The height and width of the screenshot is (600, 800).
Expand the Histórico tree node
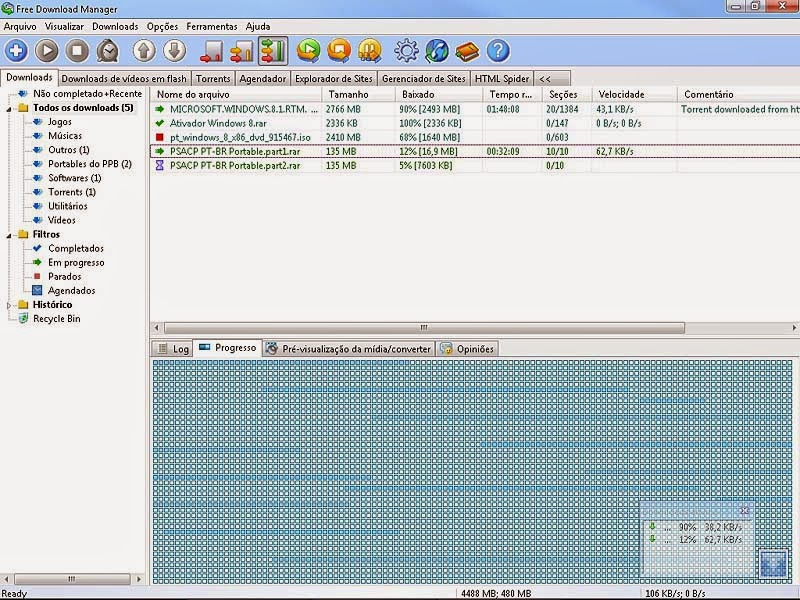point(9,305)
